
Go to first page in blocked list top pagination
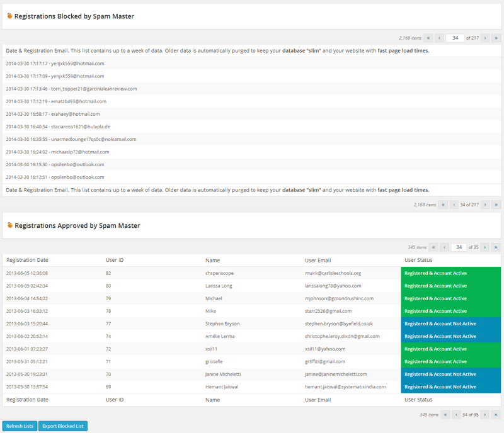tap(428, 38)
